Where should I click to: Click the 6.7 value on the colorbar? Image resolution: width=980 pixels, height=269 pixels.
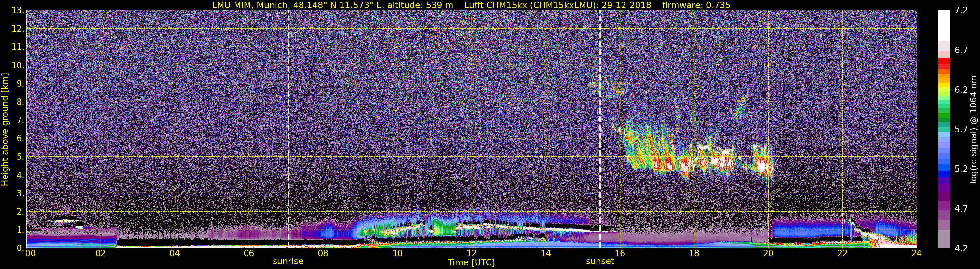[x=961, y=50]
